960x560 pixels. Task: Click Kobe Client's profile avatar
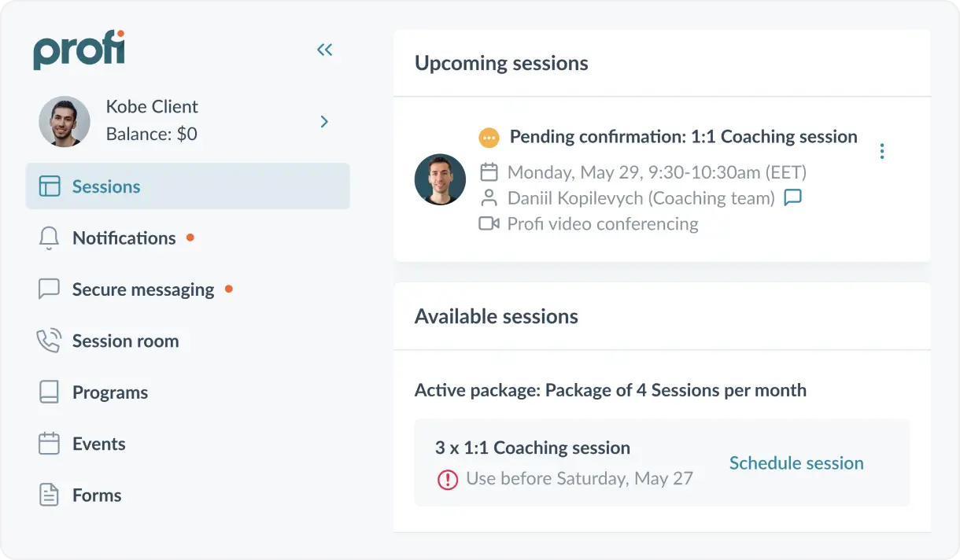tap(65, 122)
